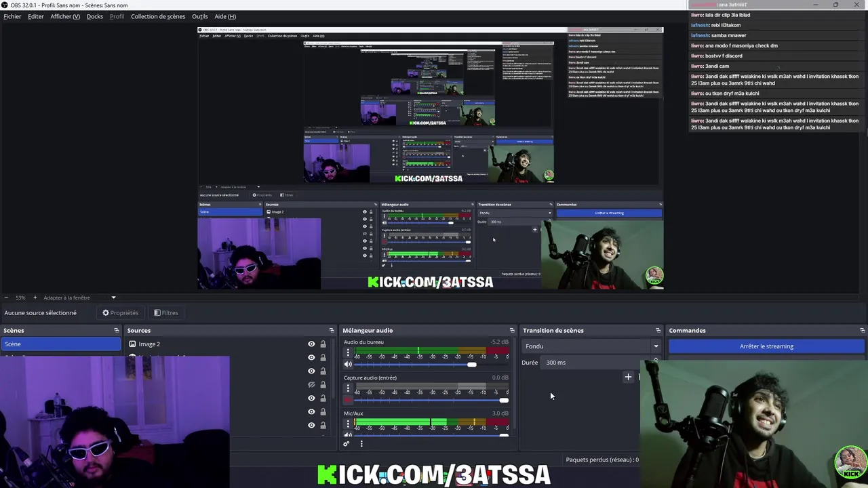
Task: Mute Audio du bureau speaker icon
Action: coord(348,365)
